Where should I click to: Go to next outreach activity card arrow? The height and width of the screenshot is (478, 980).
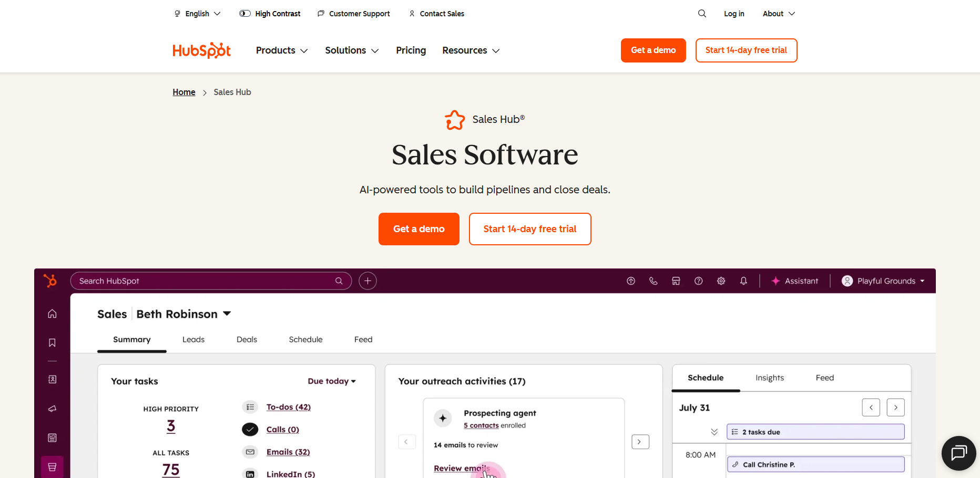click(640, 442)
